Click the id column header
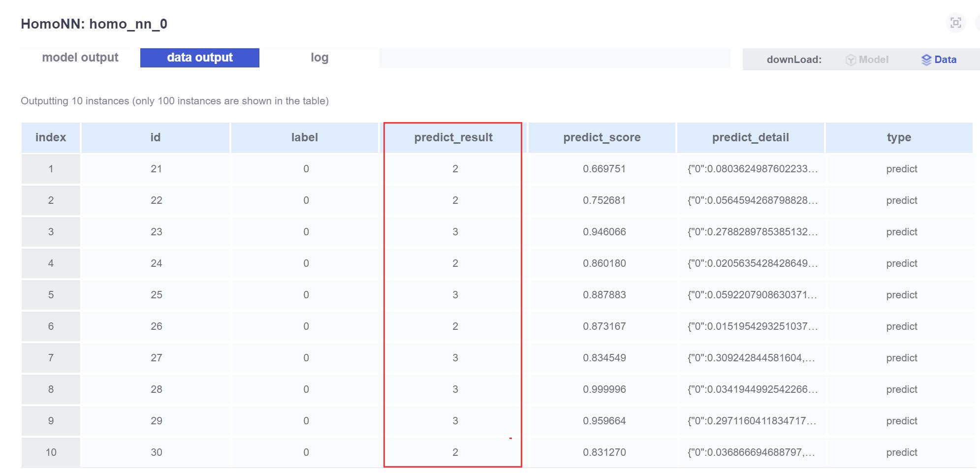This screenshot has height=475, width=980. pos(156,138)
